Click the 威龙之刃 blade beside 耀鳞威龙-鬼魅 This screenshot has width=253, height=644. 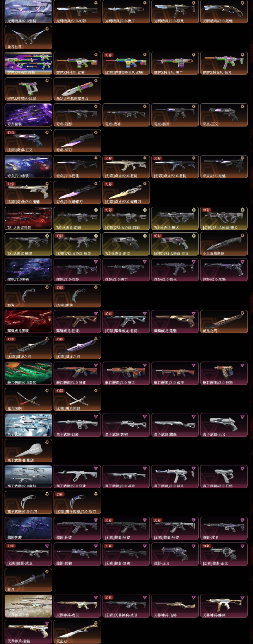click(x=223, y=323)
